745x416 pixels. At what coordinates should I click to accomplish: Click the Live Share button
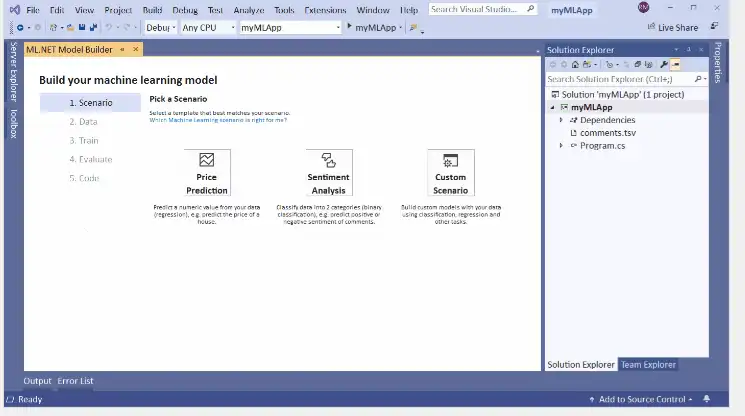673,28
